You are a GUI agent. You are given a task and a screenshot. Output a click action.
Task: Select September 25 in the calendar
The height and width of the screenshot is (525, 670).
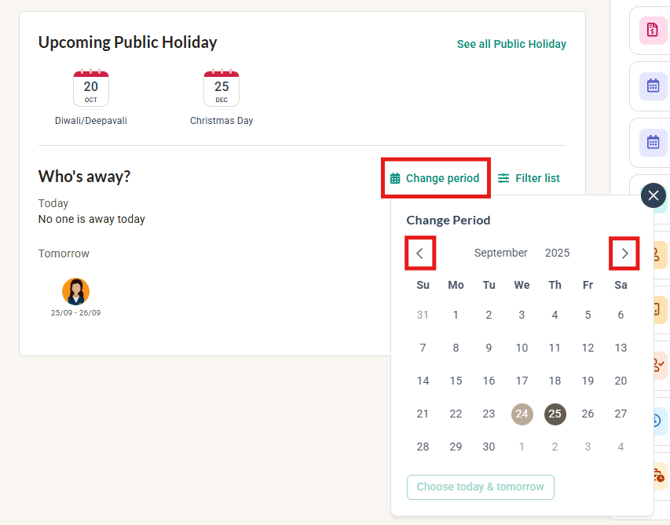coord(555,414)
